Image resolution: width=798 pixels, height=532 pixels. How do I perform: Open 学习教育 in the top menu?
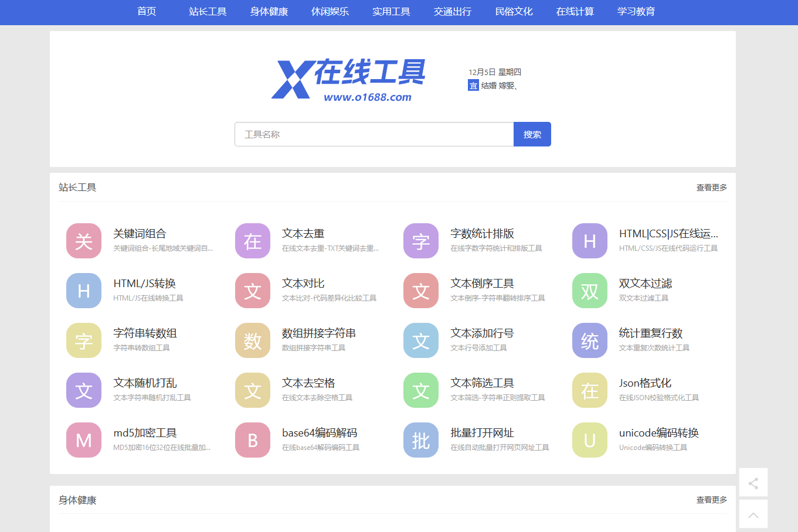click(x=636, y=12)
